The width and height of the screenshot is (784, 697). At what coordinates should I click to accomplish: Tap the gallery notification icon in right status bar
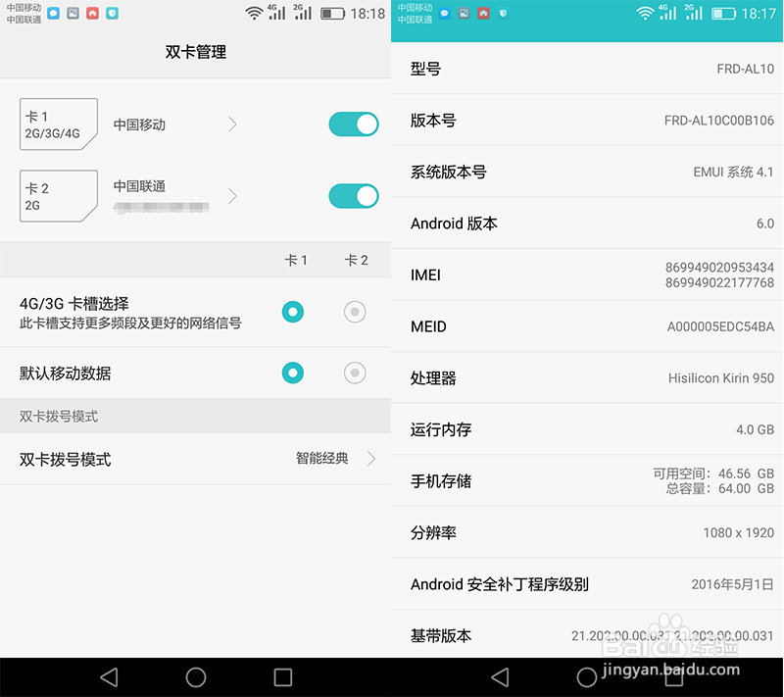pyautogui.click(x=464, y=14)
